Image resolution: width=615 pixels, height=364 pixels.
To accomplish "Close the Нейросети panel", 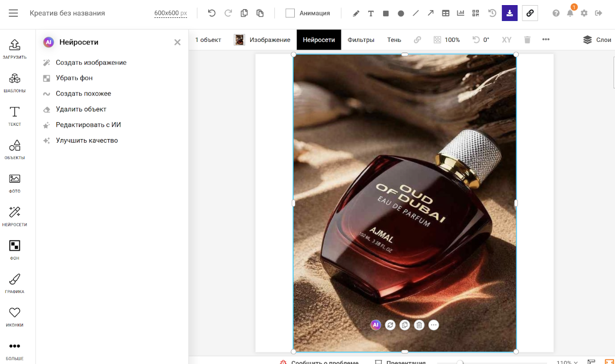I will point(178,42).
